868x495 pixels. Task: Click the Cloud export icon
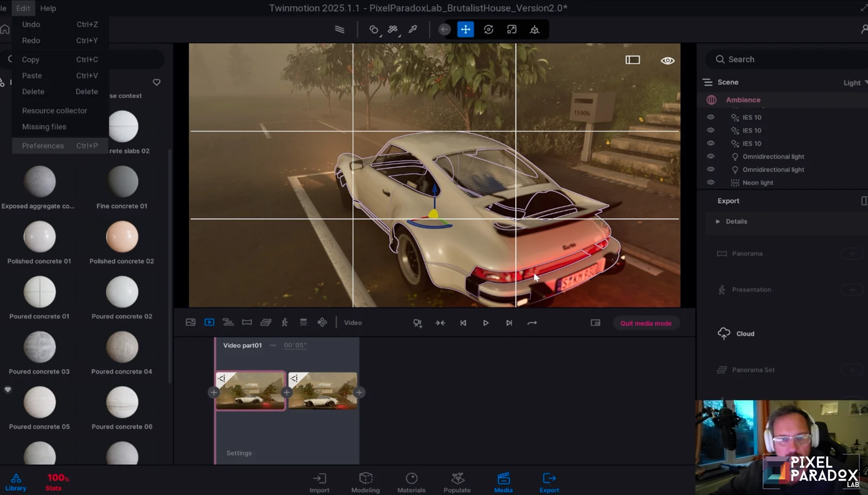tap(724, 333)
